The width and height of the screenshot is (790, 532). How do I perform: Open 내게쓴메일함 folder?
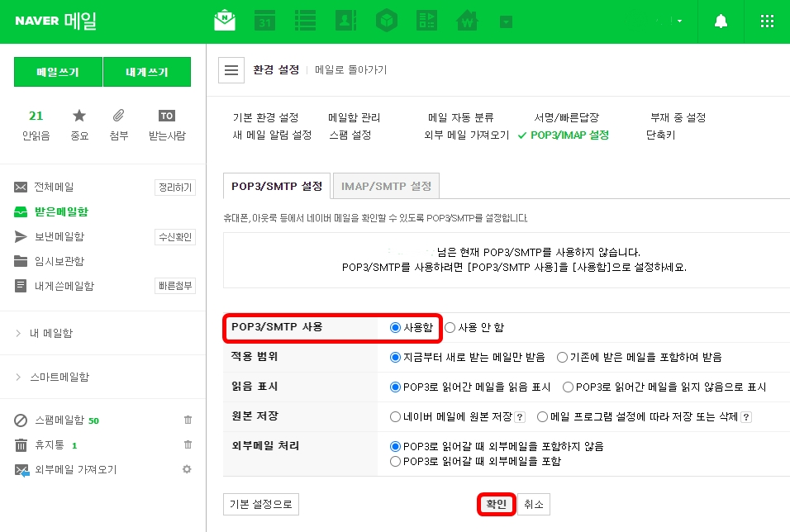(x=64, y=286)
